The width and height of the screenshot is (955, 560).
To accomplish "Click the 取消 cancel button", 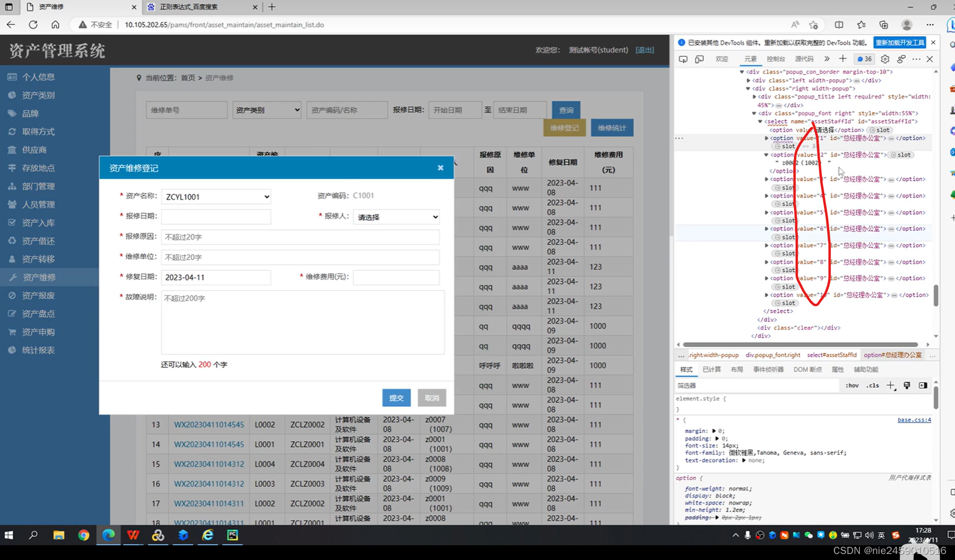I will click(432, 398).
